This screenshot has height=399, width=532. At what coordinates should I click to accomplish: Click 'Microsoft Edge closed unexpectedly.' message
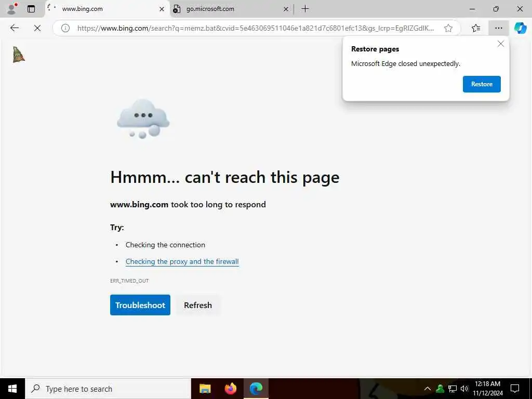tap(405, 64)
